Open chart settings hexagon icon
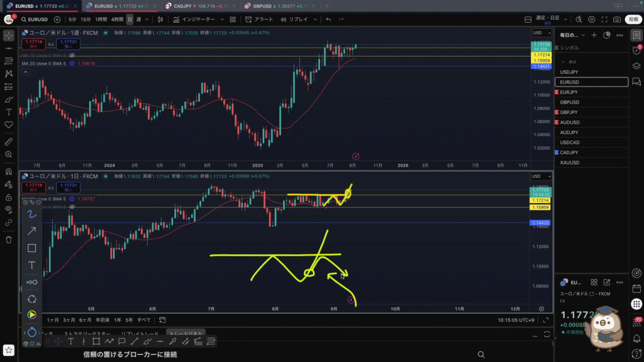This screenshot has width=644, height=362. click(x=591, y=19)
